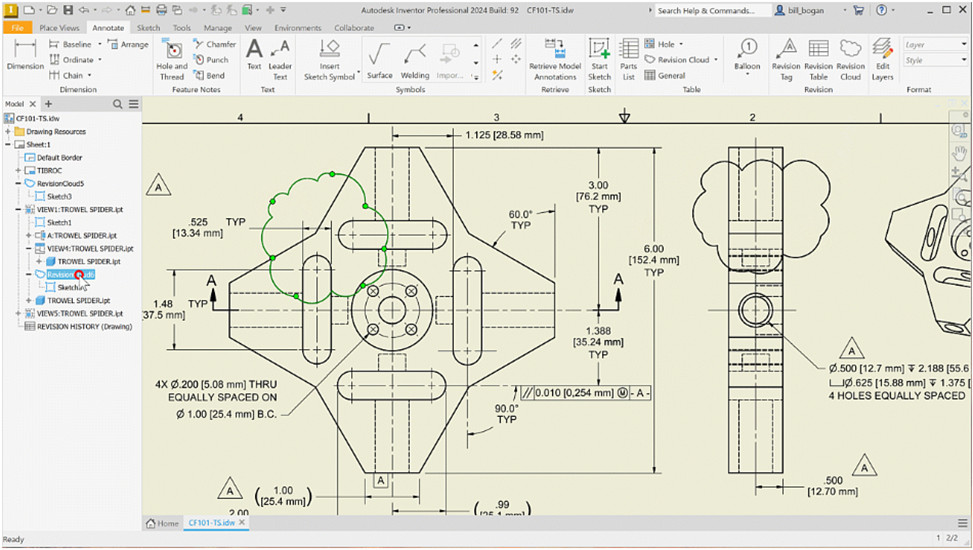Click the Revision Tag tool
This screenshot has width=973, height=550.
point(786,60)
